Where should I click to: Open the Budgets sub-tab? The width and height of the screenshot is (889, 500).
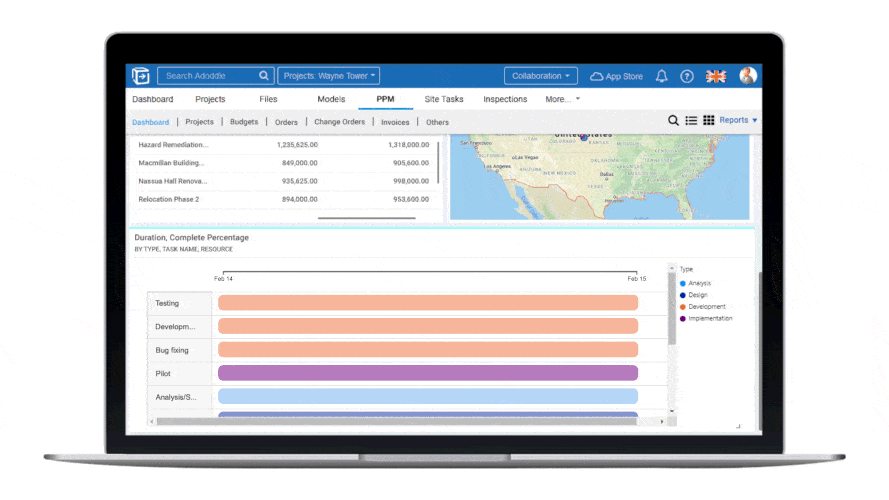click(244, 122)
